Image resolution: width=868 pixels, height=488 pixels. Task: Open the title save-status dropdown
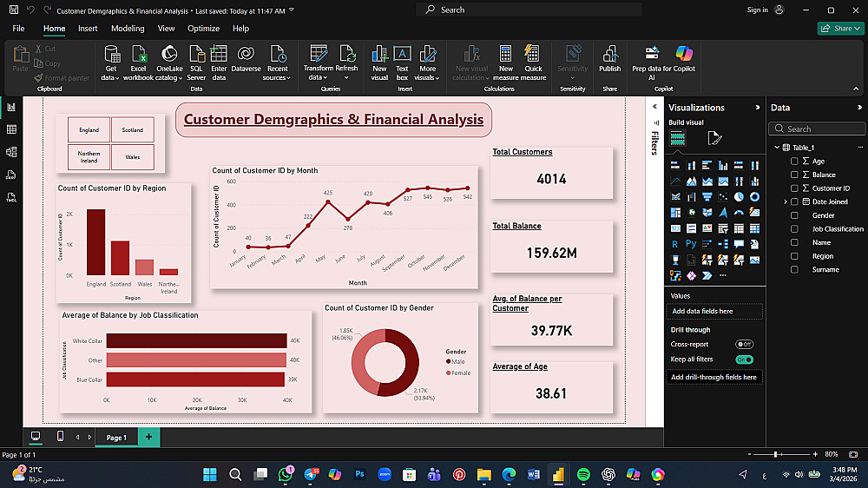(x=292, y=10)
